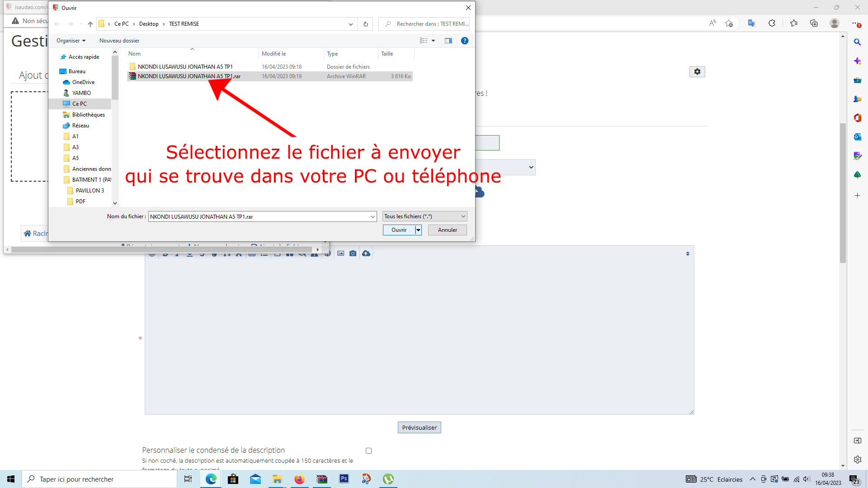Viewport: 868px width, 488px height.
Task: Open the Organiser menu
Action: click(71, 41)
